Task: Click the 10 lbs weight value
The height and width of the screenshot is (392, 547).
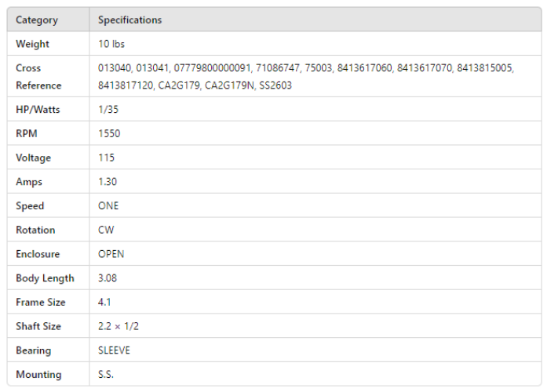Action: [x=111, y=44]
